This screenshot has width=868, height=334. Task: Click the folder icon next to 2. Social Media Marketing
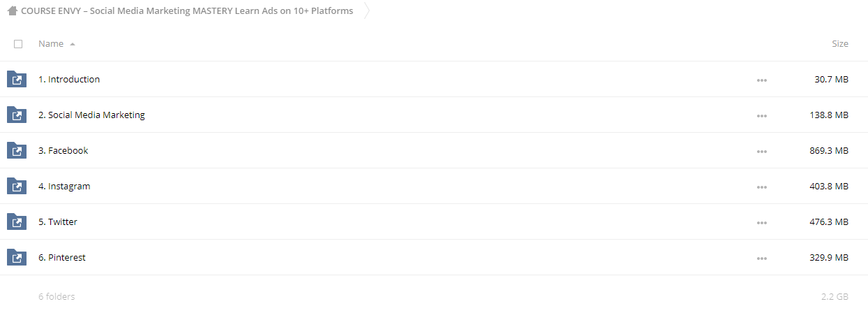(17, 115)
